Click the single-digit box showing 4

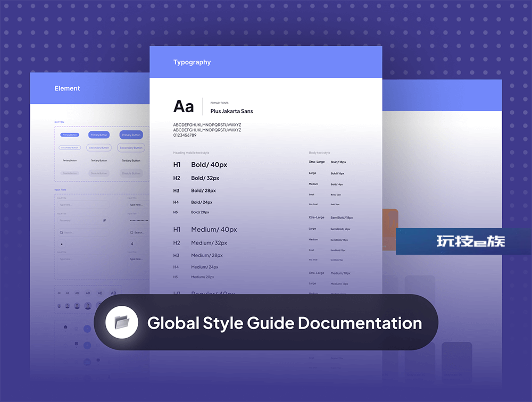(x=132, y=244)
